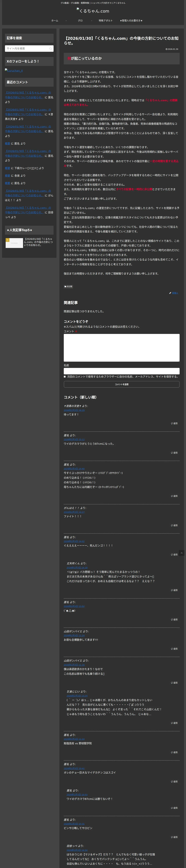Click reply icon under 14:40 匿名 comment
The width and height of the screenshot is (186, 868).
(x=174, y=496)
